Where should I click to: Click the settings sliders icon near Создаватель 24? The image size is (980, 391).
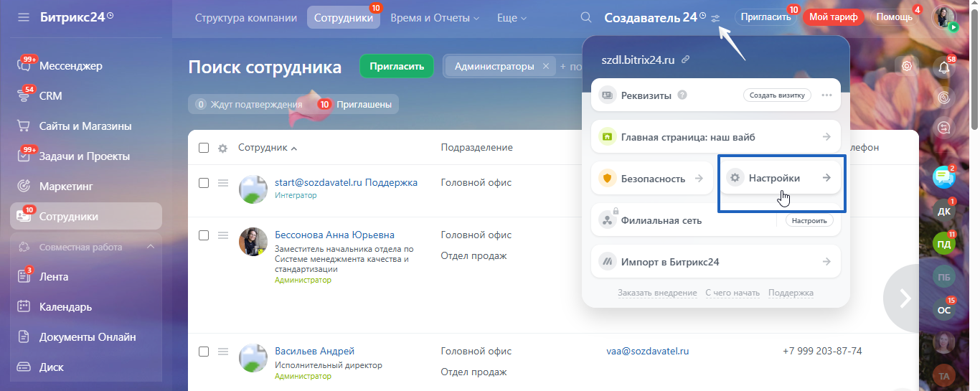tap(715, 18)
